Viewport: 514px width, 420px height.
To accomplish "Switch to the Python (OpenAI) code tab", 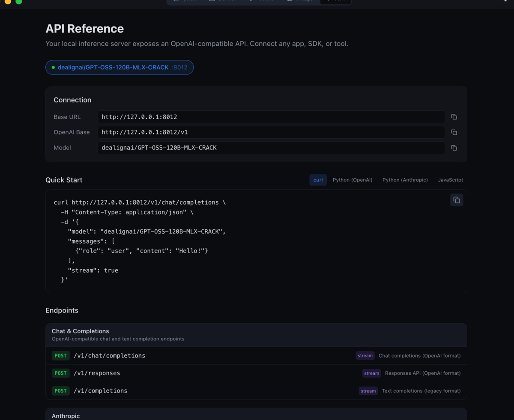I will click(353, 180).
